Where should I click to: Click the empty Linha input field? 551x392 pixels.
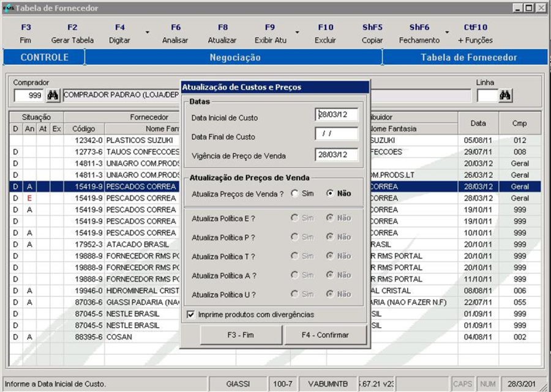click(x=487, y=95)
